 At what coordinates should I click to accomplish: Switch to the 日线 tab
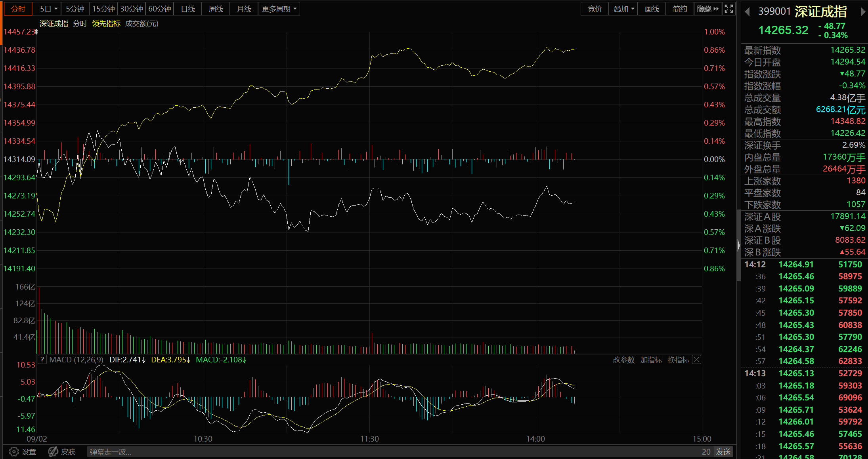click(188, 9)
